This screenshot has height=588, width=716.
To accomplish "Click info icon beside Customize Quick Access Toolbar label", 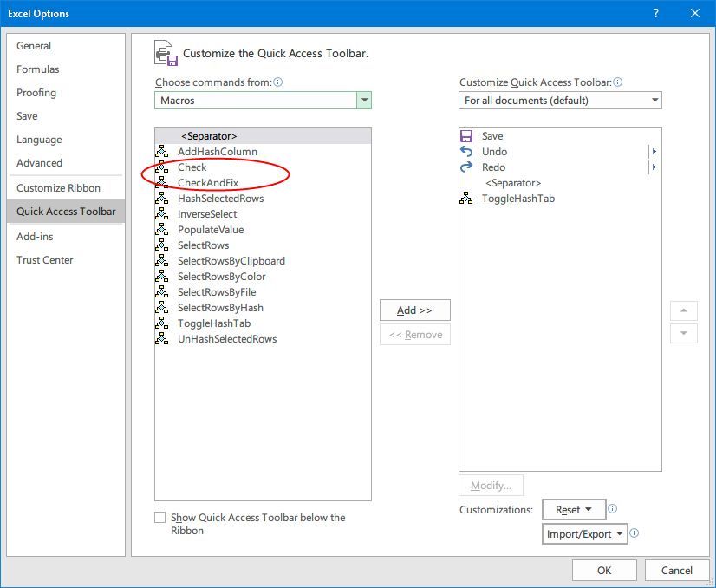I will (x=617, y=82).
